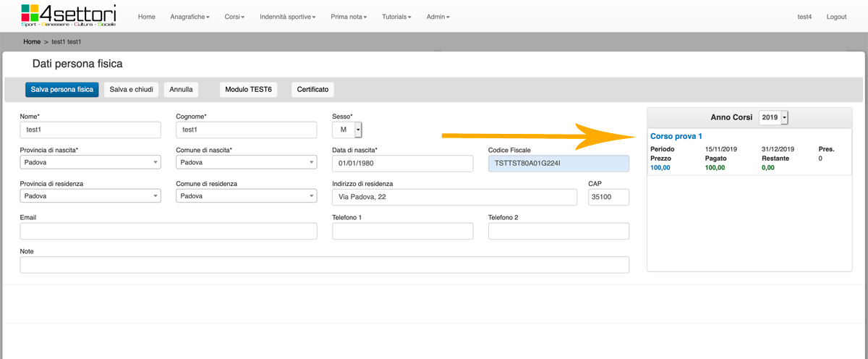Open the Anagrafiche menu
The width and height of the screenshot is (868, 359).
tap(190, 17)
